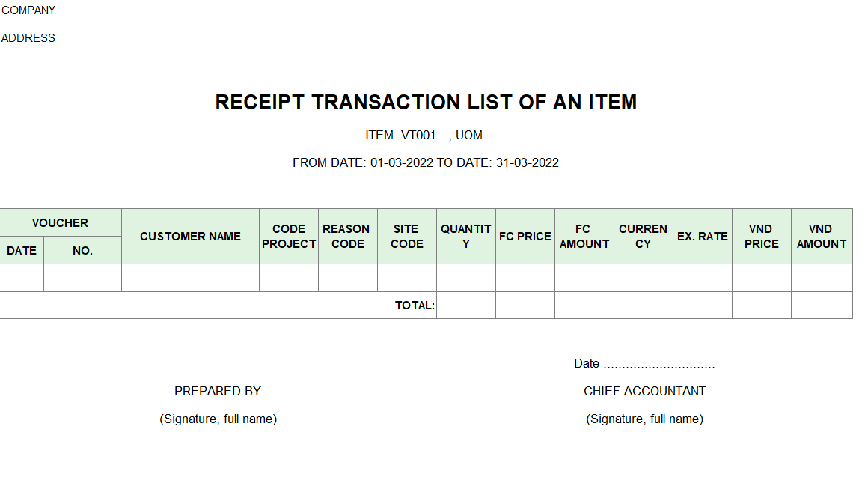
Task: Select the CODE PROJECT column header
Action: (289, 237)
